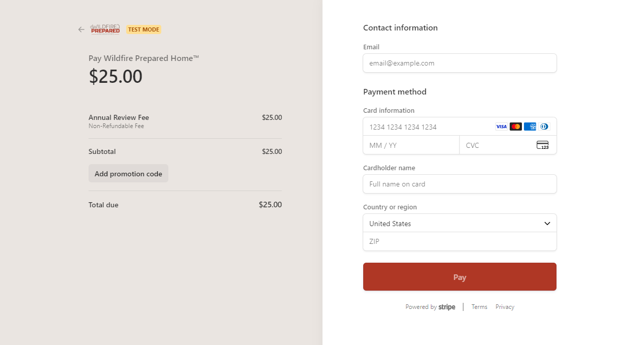Click the card number field
The width and height of the screenshot is (644, 345).
point(427,127)
